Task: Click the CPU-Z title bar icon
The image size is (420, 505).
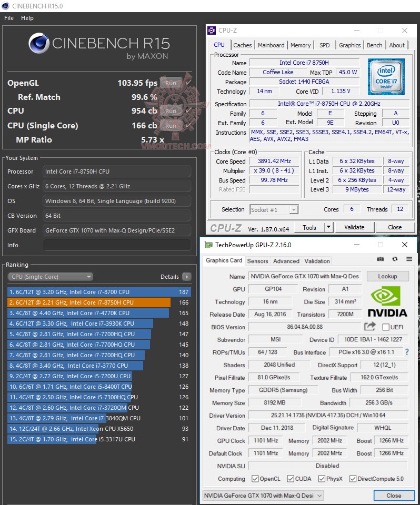Action: coord(212,31)
